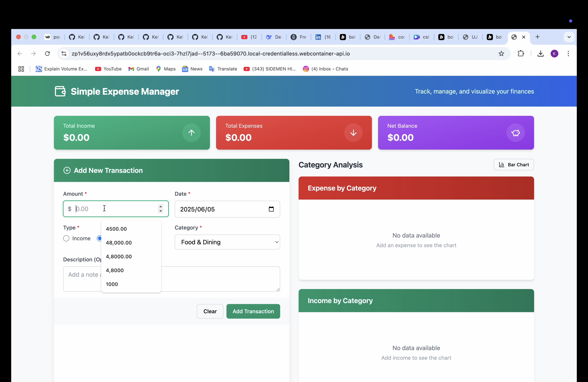The width and height of the screenshot is (588, 382).
Task: Select the partly hidden Expense radio button
Action: [x=99, y=238]
